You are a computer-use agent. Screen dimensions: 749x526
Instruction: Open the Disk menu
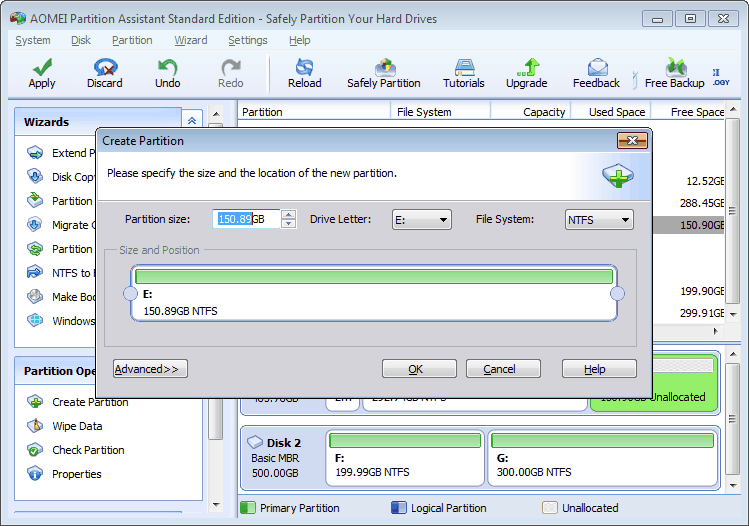pos(81,41)
